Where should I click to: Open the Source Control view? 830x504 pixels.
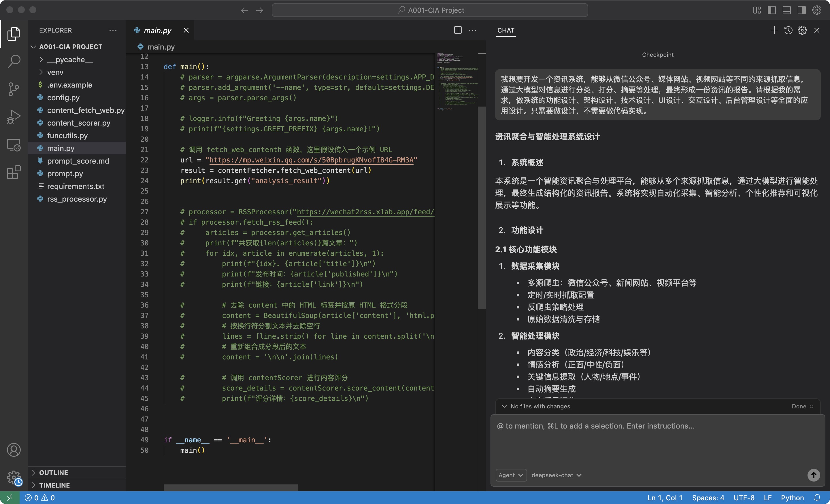coord(14,90)
